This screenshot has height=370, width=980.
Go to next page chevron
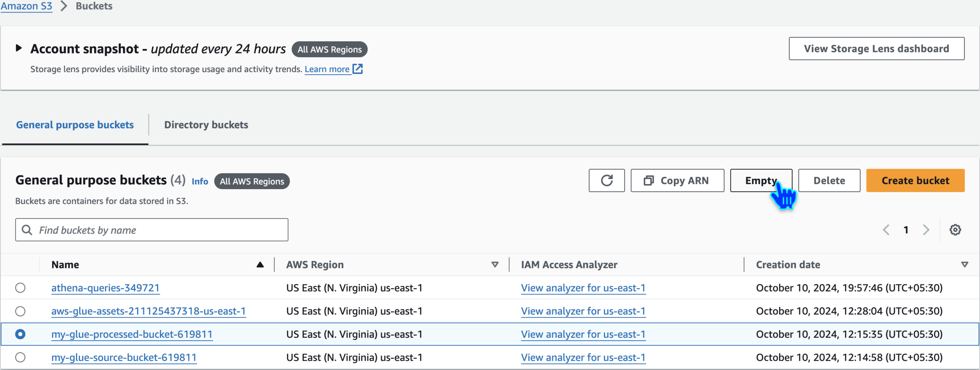tap(926, 230)
